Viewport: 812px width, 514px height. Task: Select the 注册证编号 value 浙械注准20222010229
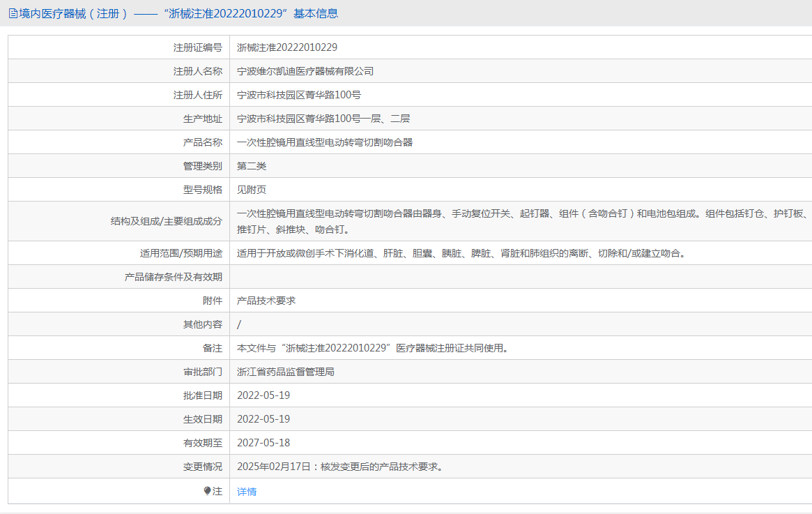click(x=287, y=47)
